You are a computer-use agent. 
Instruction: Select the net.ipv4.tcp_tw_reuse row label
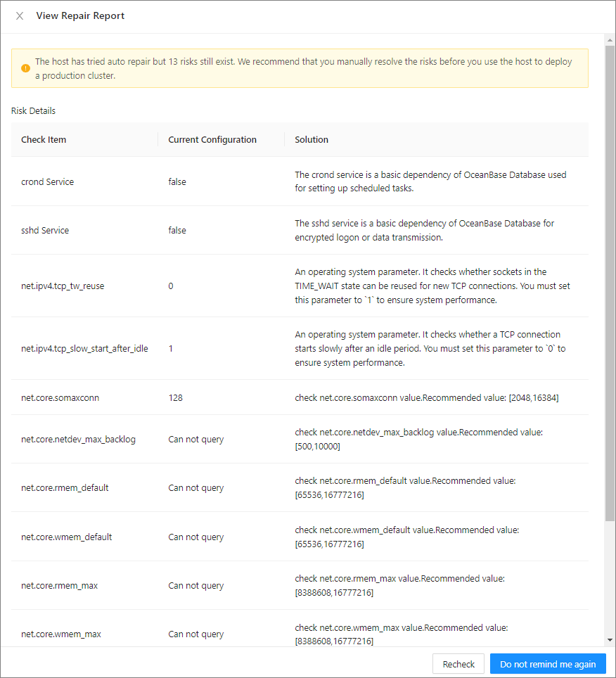pyautogui.click(x=63, y=286)
